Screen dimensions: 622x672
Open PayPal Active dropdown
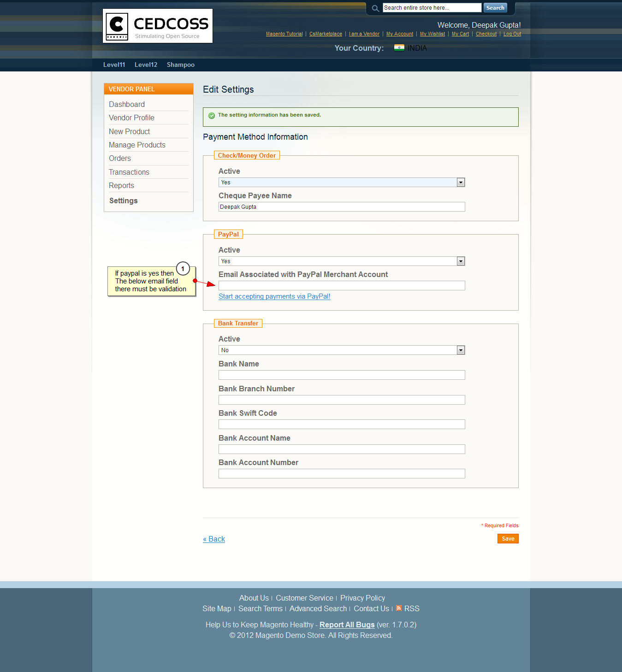coord(342,261)
